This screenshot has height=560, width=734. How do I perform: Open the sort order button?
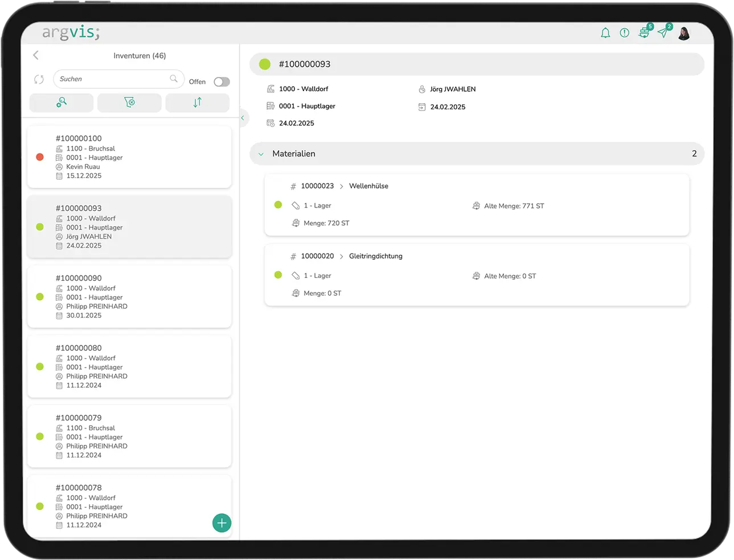pos(197,103)
